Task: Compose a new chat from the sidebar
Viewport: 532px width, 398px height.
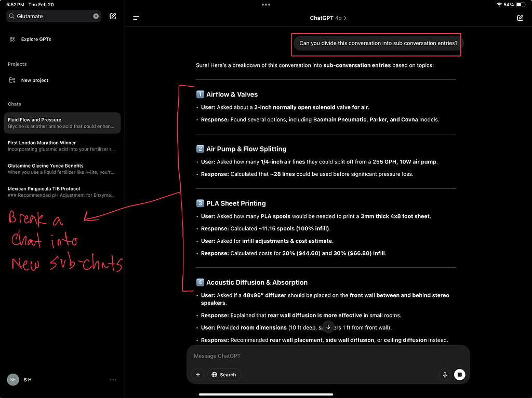Action: pos(113,16)
